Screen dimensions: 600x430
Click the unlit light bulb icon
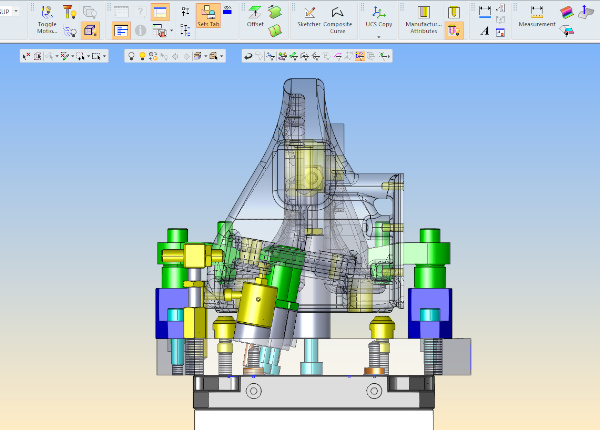(130, 56)
